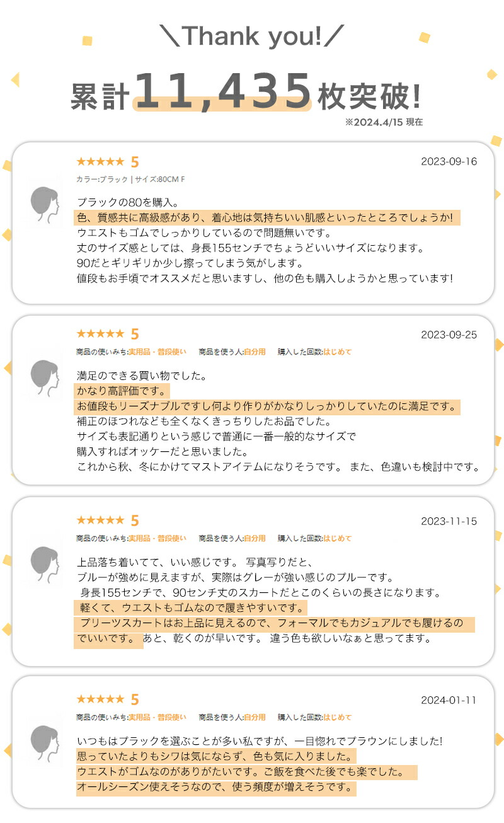Click the avatar icon on the 2023-09-16 review
This screenshot has height=823, width=504.
point(44,202)
